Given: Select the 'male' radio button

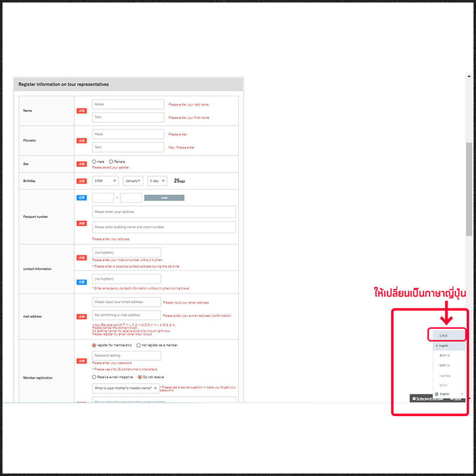Looking at the screenshot, I should (94, 162).
